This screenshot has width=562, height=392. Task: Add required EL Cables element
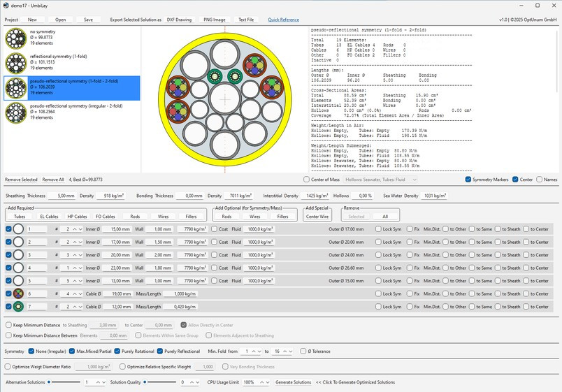49,217
